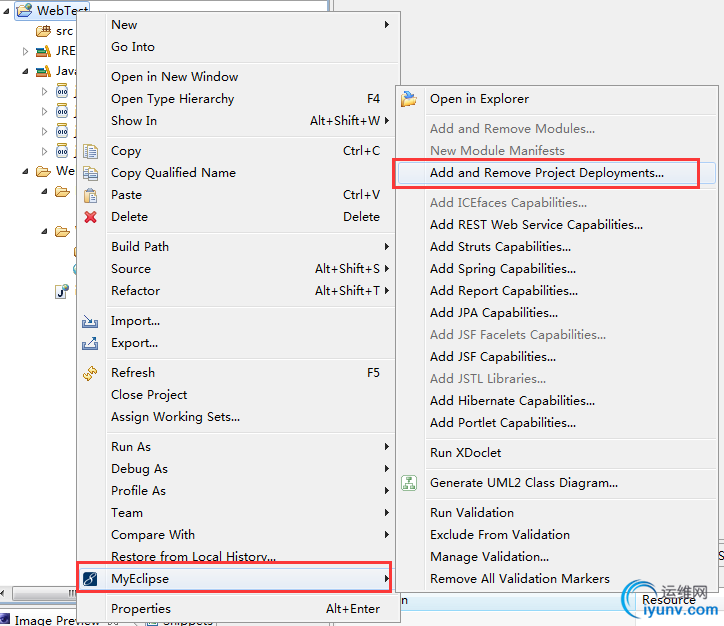Click the Open in Explorer folder icon
724x626 pixels.
(x=409, y=99)
